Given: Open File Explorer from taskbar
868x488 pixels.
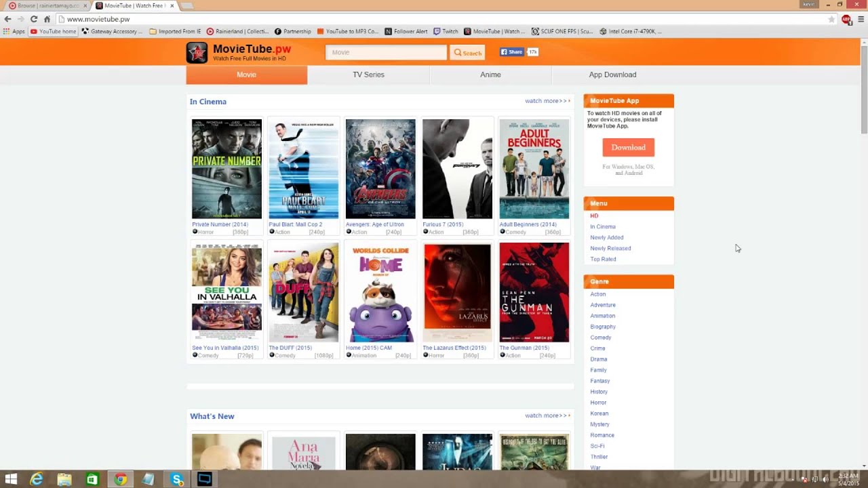Looking at the screenshot, I should coord(64,479).
